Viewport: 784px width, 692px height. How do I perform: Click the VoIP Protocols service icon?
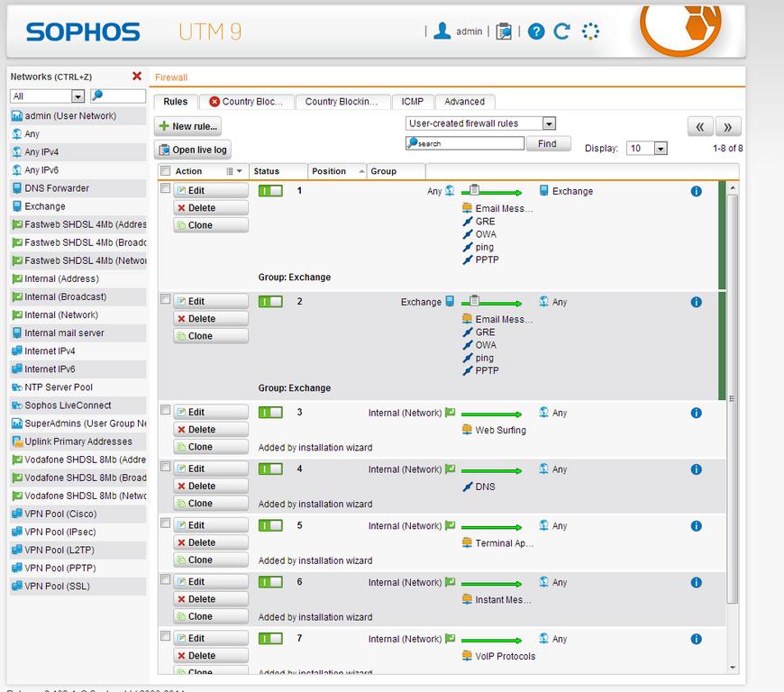click(467, 655)
